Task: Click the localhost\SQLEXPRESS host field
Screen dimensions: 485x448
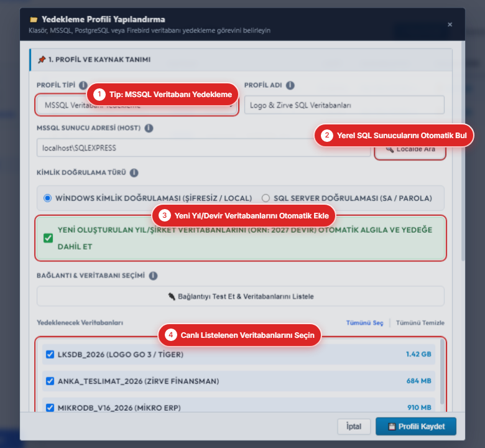Action: click(x=203, y=148)
